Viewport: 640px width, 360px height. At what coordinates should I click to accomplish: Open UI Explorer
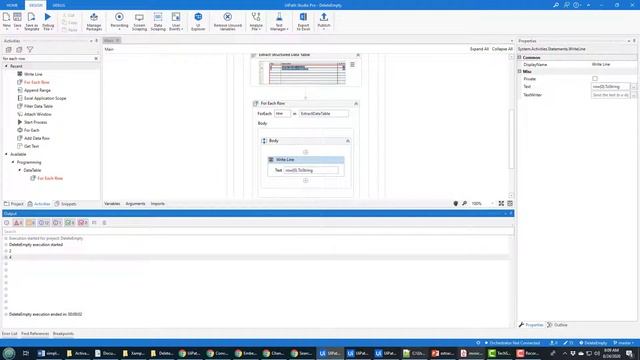198,21
